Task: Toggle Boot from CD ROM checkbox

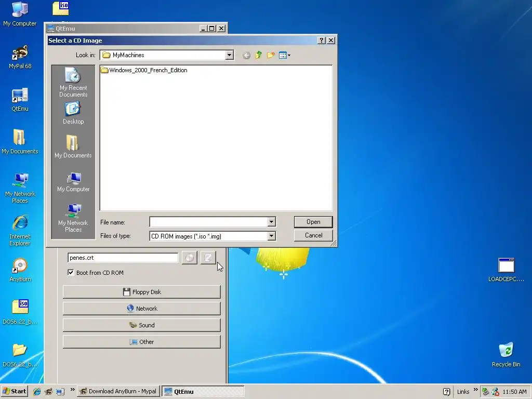Action: (71, 272)
